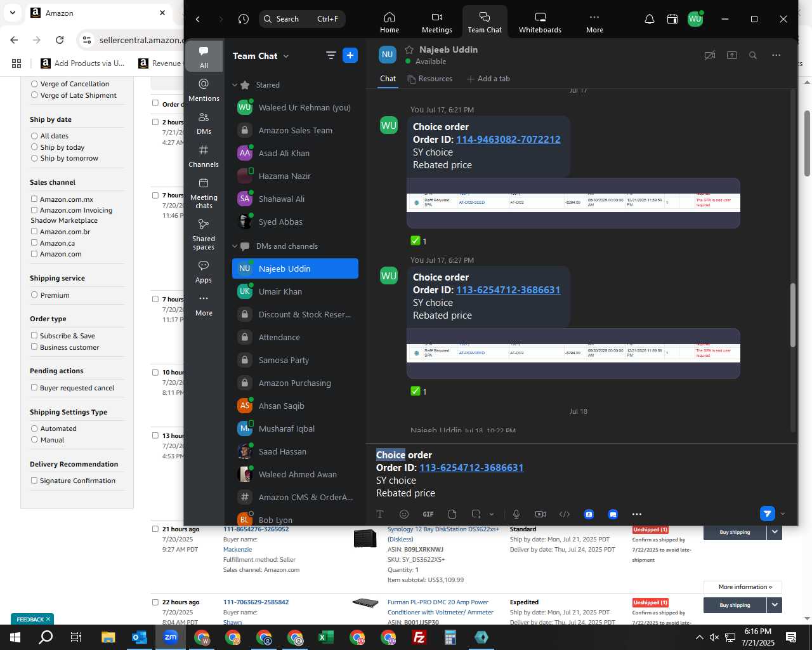Attach a file in the compose bar
Viewport: 812px width, 650px height.
[x=452, y=514]
